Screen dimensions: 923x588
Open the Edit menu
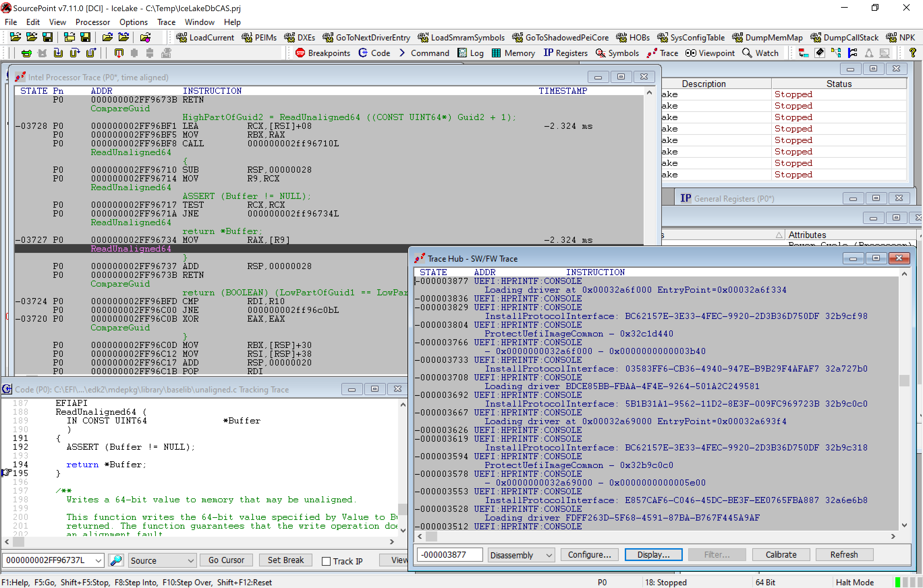coord(33,22)
